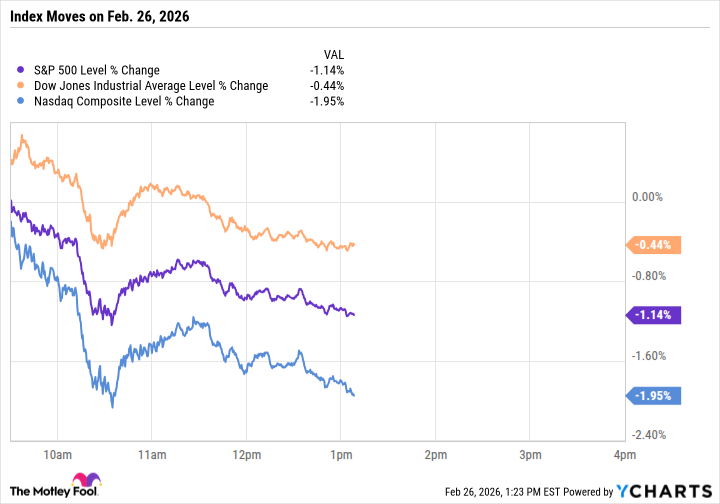
Task: Click the 11am x-axis label
Action: 151,455
